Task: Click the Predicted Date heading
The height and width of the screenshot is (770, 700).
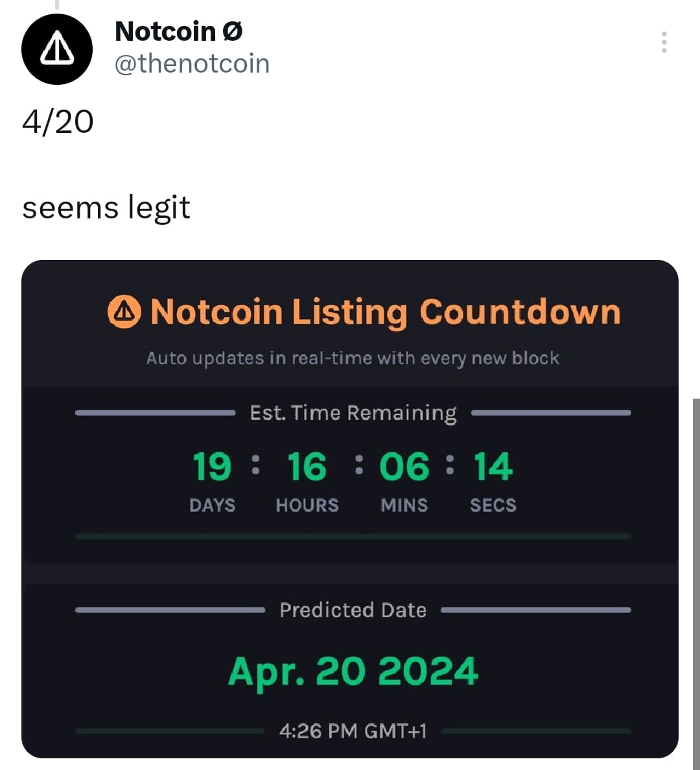Action: pyautogui.click(x=353, y=610)
